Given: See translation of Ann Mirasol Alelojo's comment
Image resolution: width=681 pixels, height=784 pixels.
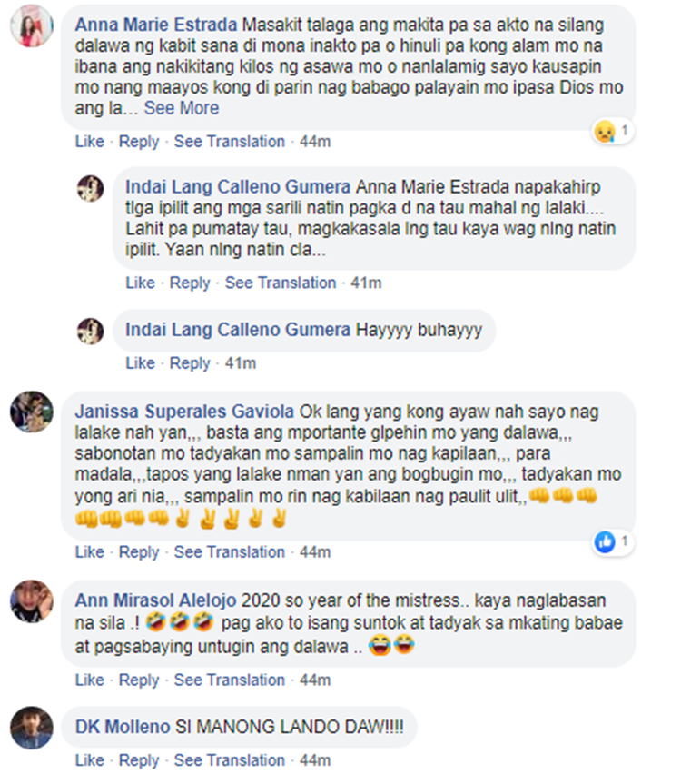Looking at the screenshot, I should pyautogui.click(x=230, y=680).
